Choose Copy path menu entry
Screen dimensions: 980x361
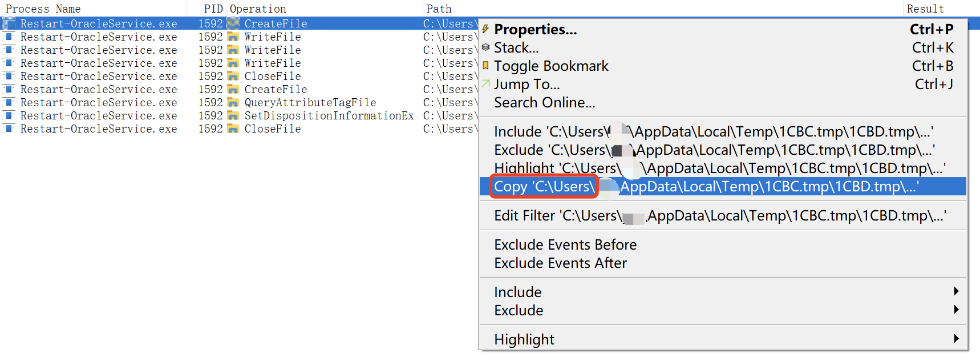tap(706, 187)
